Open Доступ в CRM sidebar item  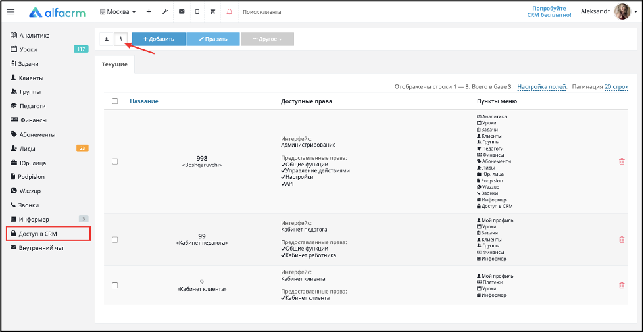tap(49, 234)
